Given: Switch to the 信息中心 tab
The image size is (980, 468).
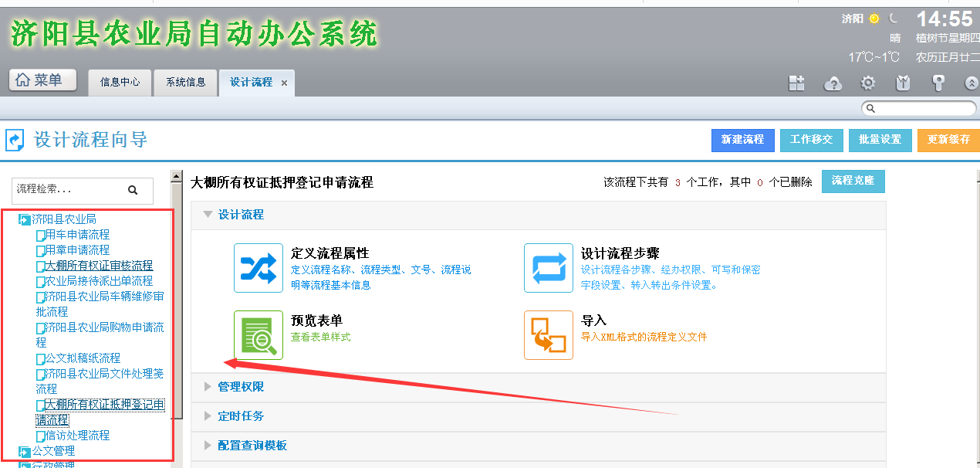Looking at the screenshot, I should 120,82.
